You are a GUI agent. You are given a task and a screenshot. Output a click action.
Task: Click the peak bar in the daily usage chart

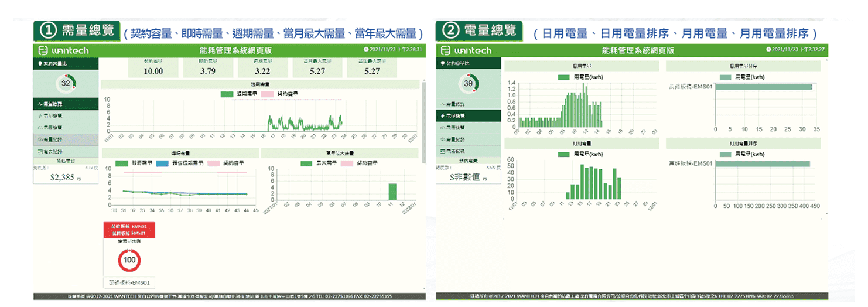click(583, 105)
